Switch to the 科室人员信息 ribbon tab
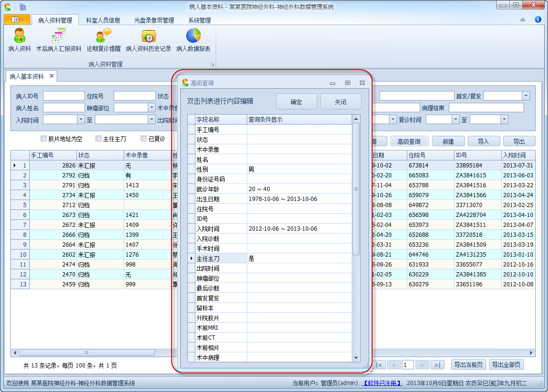The width and height of the screenshot is (548, 392). 103,20
